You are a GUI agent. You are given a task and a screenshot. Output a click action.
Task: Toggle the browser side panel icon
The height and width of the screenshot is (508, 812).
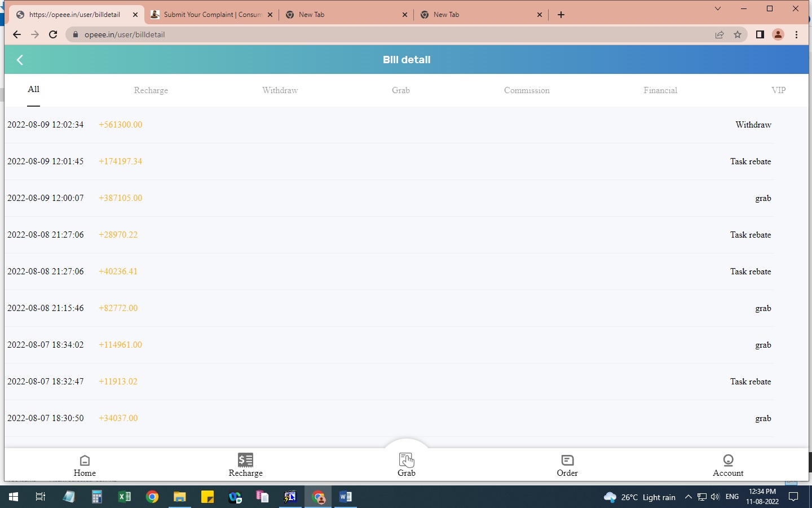click(760, 34)
